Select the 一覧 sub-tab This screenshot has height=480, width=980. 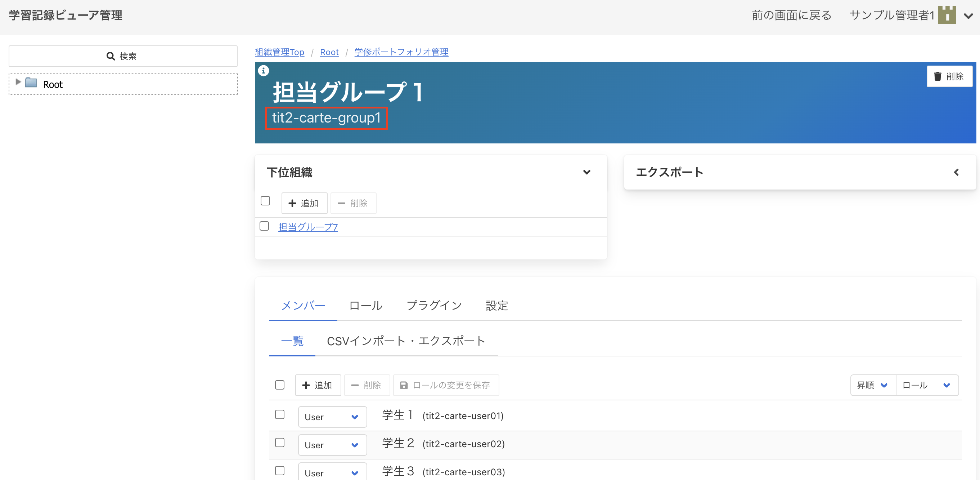[292, 341]
